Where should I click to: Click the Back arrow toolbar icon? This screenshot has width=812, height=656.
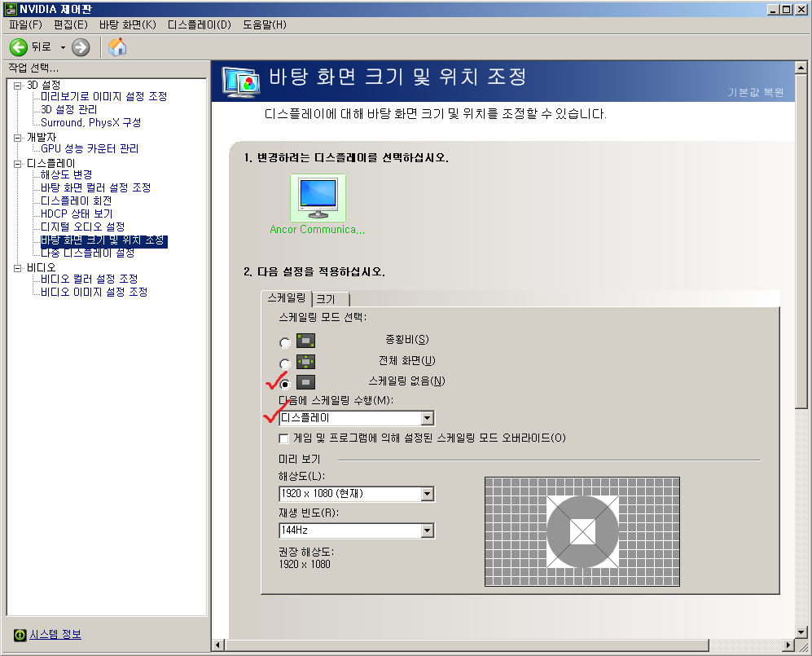pyautogui.click(x=19, y=47)
